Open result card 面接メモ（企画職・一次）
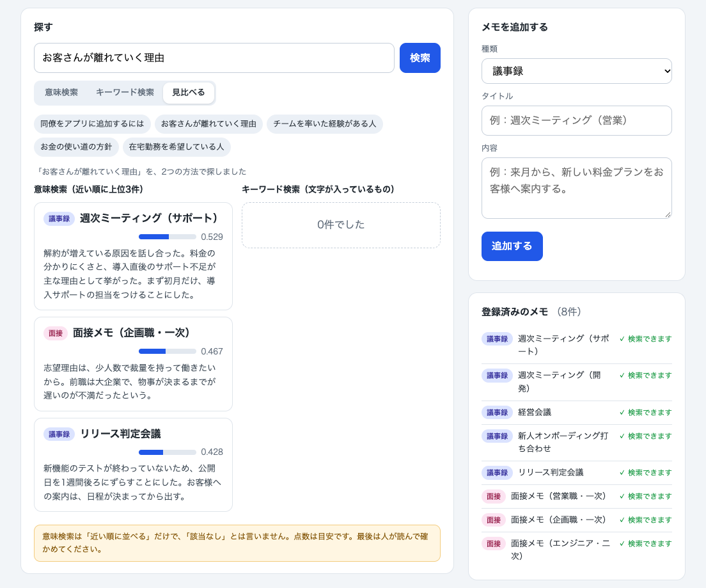The image size is (706, 588). click(x=133, y=364)
